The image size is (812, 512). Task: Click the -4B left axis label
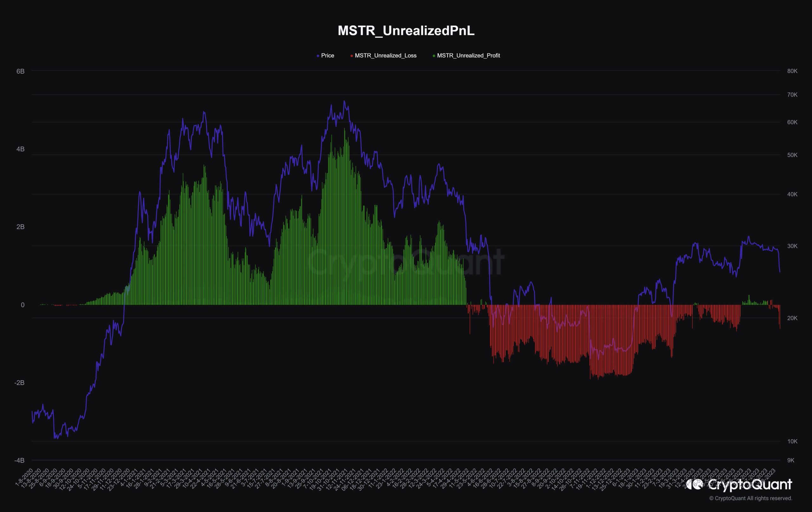tap(19, 460)
